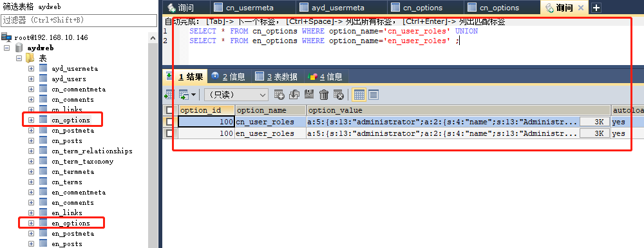
Task: Open the (只读) read-only dropdown
Action: pos(236,95)
